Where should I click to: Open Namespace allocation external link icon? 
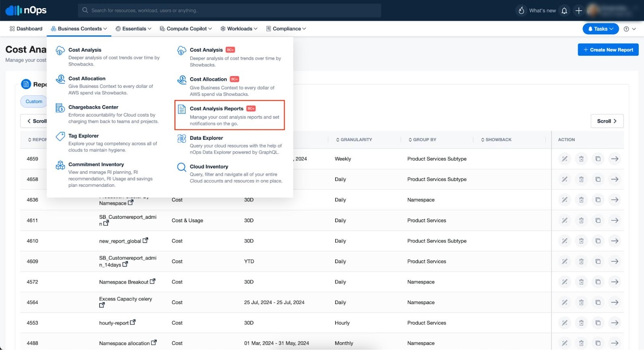coord(154,343)
